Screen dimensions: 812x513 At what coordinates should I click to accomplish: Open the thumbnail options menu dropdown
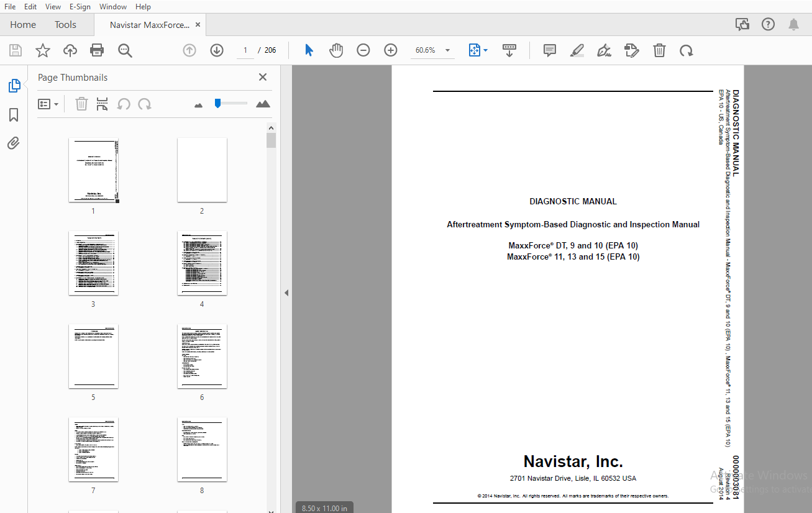[x=48, y=104]
